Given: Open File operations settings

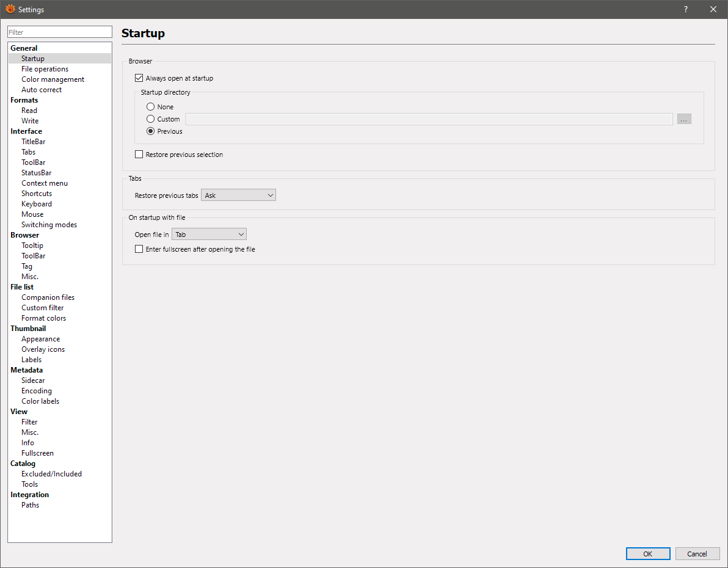Looking at the screenshot, I should tap(45, 69).
